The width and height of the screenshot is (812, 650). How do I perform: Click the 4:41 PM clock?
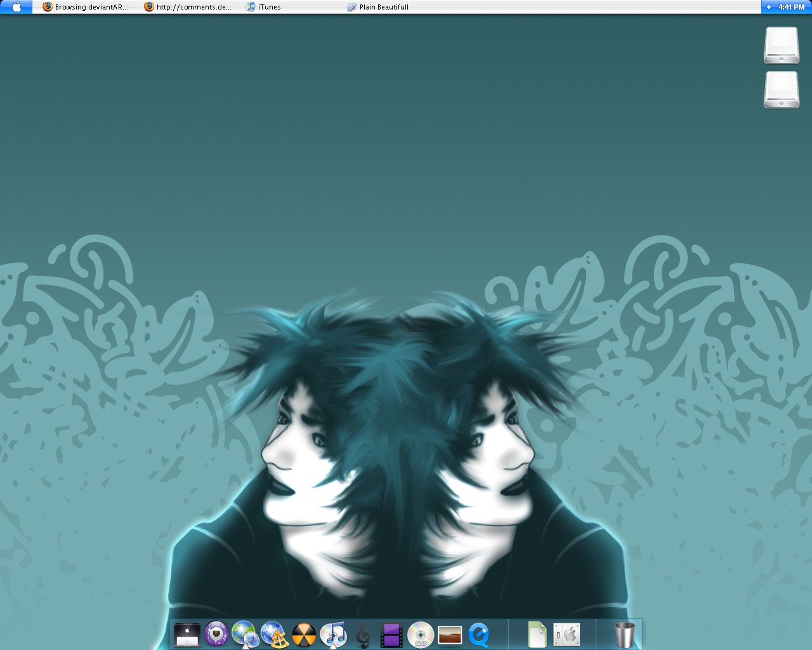point(791,7)
